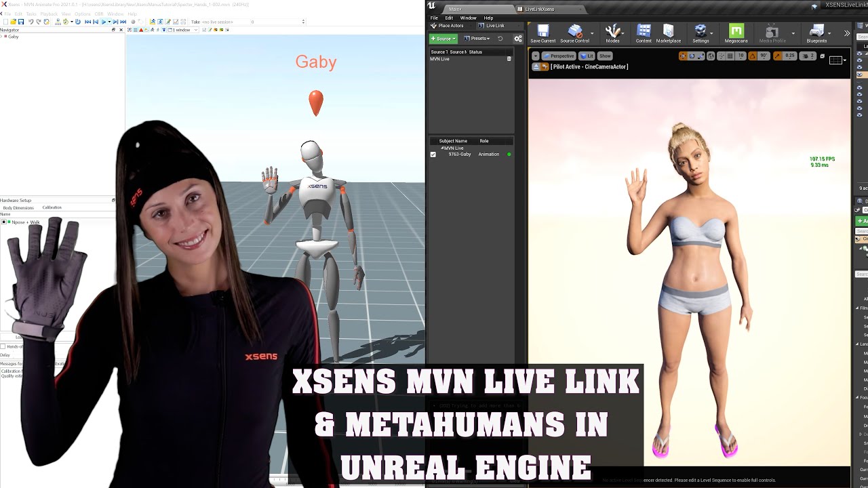The height and width of the screenshot is (488, 868).
Task: Toggle the Npose + Walk checkbox
Action: point(3,222)
